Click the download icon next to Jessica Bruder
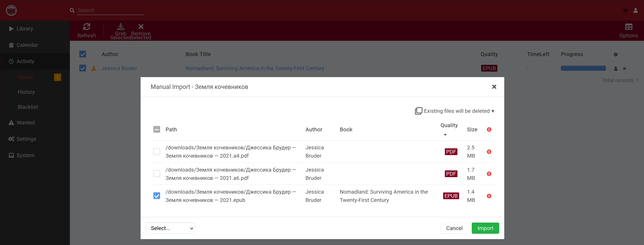Screen dimensions: 644x245 93,68
